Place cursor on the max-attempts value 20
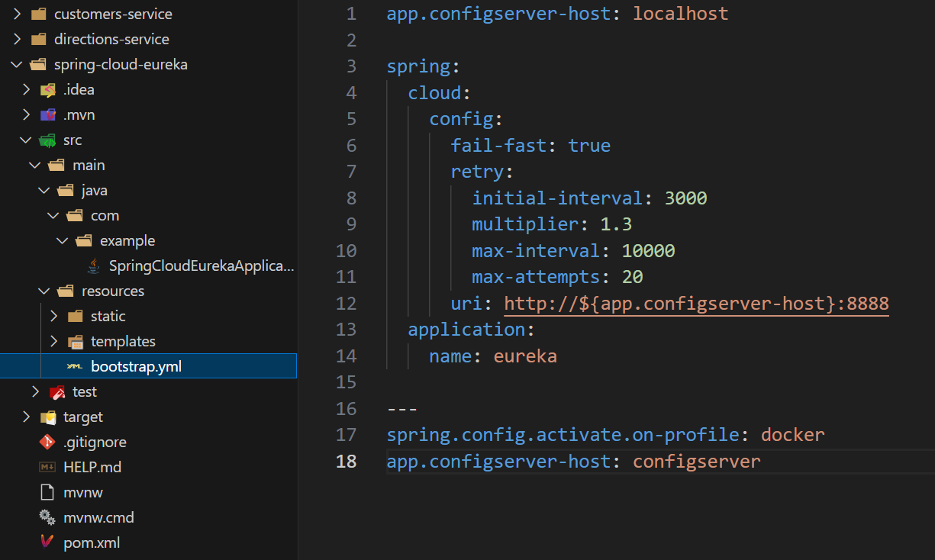This screenshot has height=560, width=935. (x=632, y=277)
